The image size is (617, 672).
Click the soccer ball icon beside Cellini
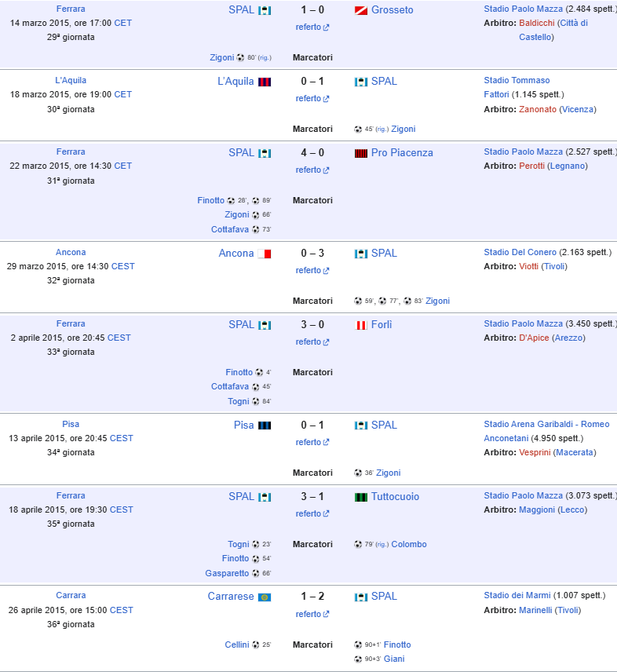(x=256, y=645)
